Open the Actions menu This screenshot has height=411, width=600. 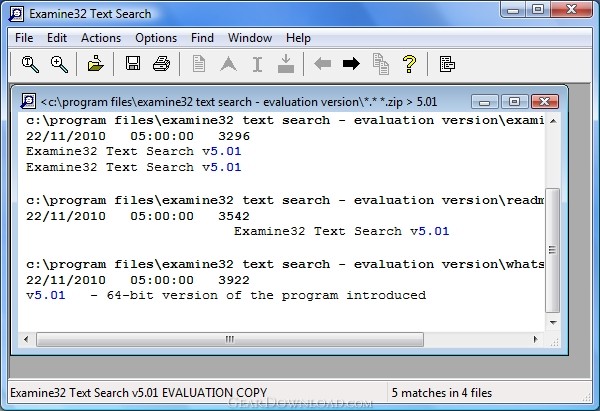pos(101,38)
